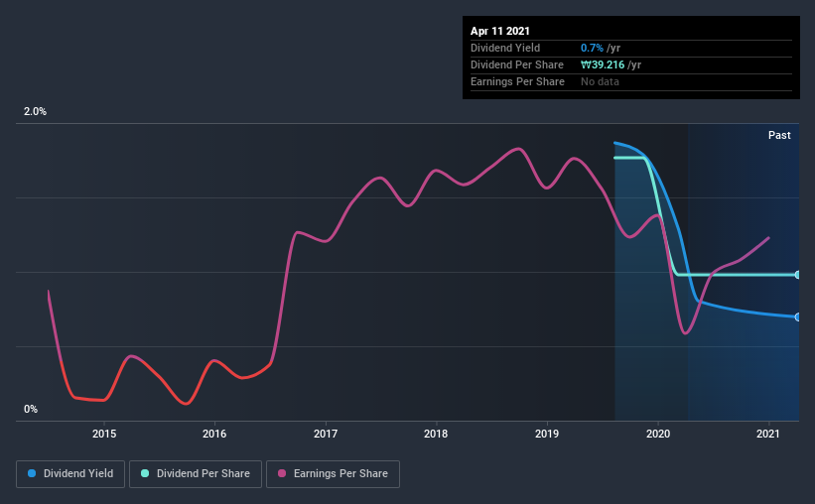This screenshot has height=504, width=815.
Task: Click the Past label in chart corner
Action: pos(779,135)
